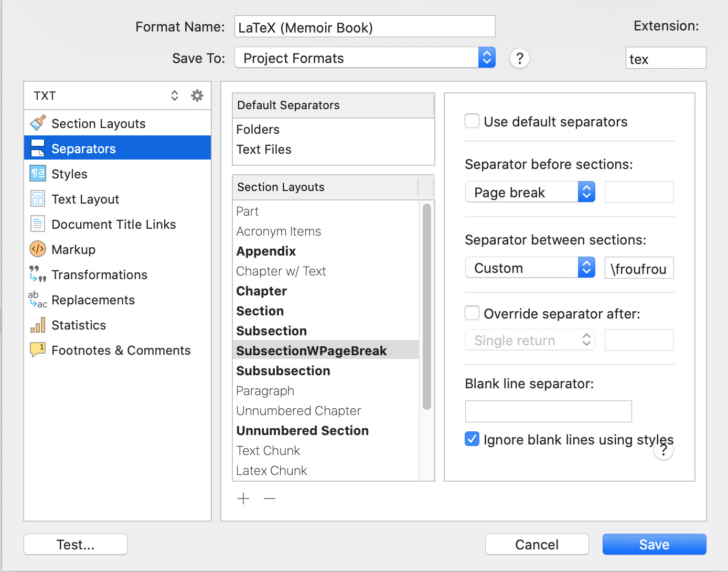Add a new section layout separator
Viewport: 728px width, 572px height.
243,499
